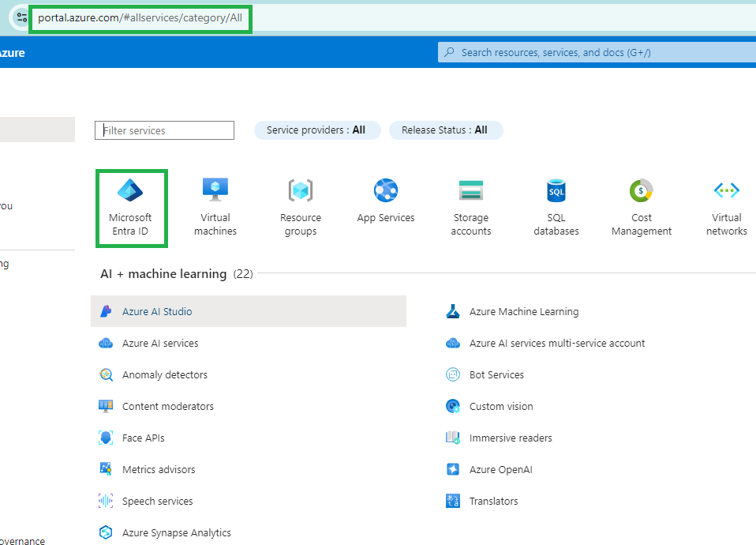Open Azure AI services multi-service account link
Image resolution: width=756 pixels, height=545 pixels.
point(557,344)
